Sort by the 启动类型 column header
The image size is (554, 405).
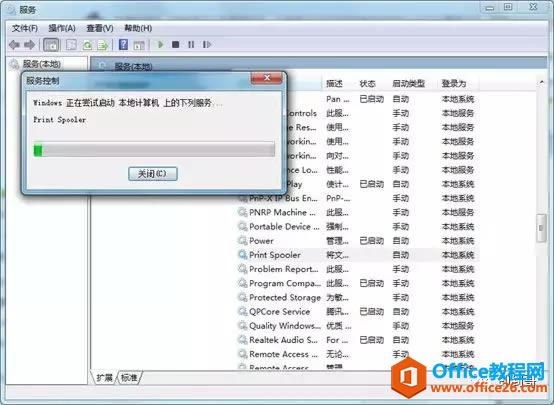pyautogui.click(x=408, y=84)
